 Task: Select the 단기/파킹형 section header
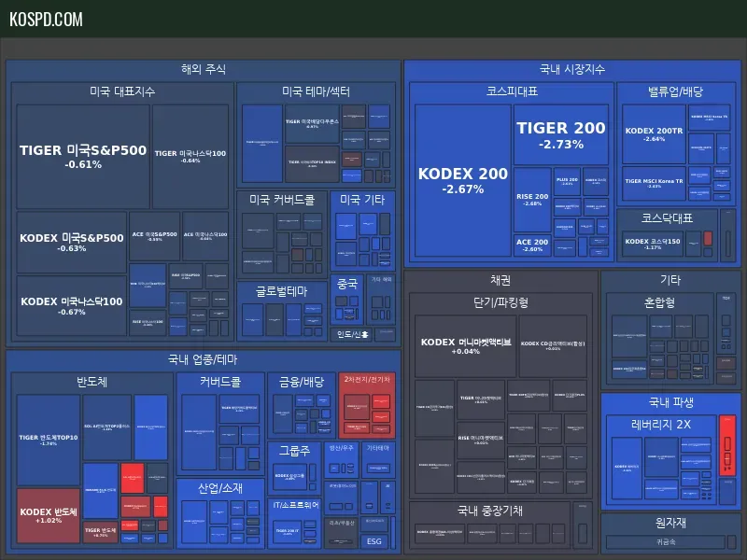500,302
